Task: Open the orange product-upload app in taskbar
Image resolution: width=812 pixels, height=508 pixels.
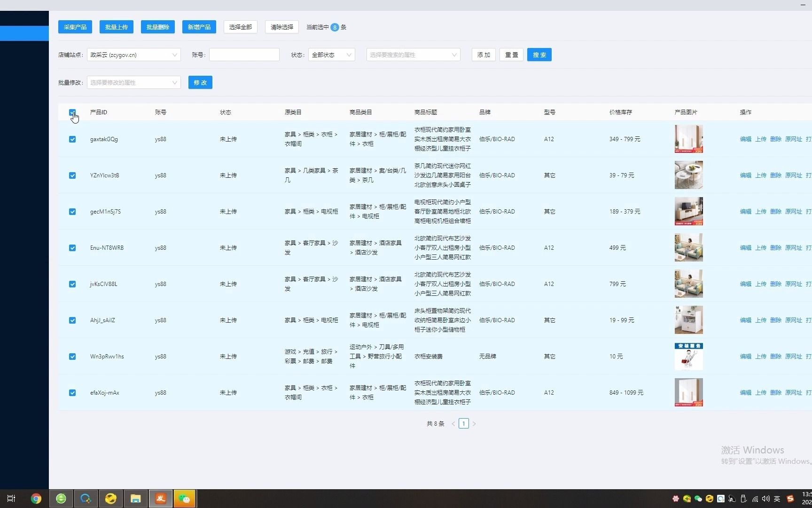Action: [x=161, y=499]
